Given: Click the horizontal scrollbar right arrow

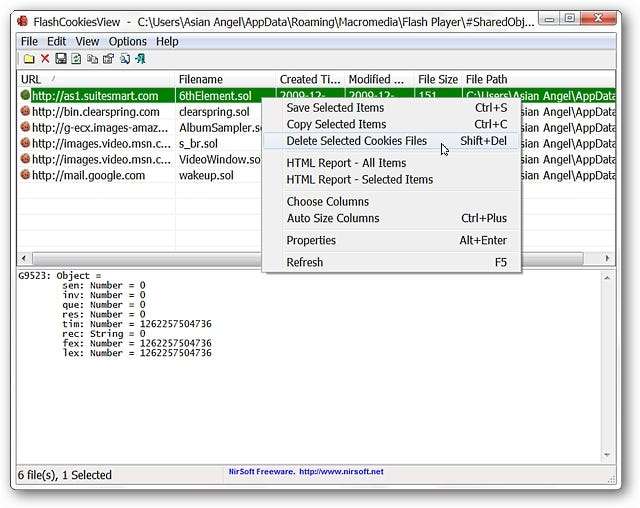Looking at the screenshot, I should click(607, 258).
